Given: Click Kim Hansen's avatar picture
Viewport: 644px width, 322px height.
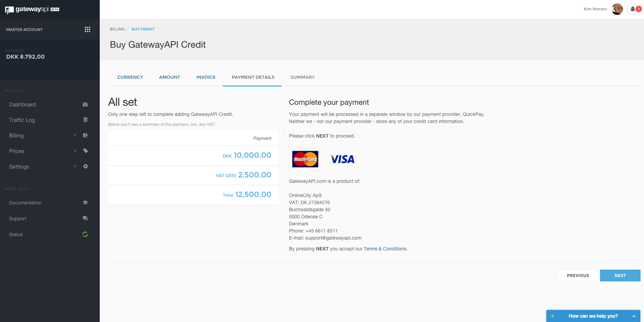Looking at the screenshot, I should (x=617, y=9).
